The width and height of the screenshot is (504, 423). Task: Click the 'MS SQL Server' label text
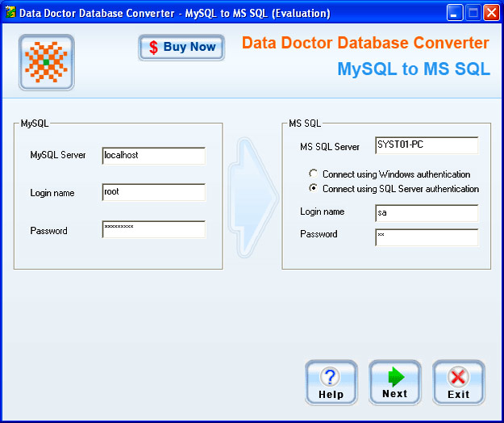tap(330, 147)
